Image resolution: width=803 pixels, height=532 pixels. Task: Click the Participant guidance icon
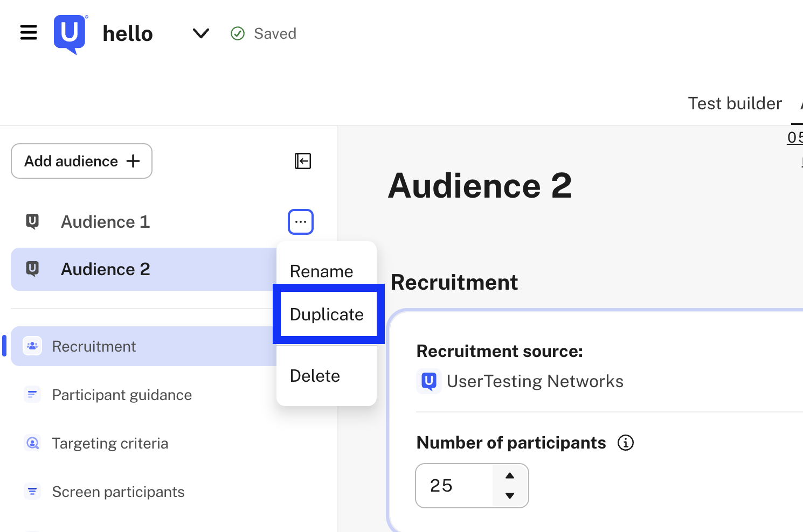pyautogui.click(x=32, y=395)
